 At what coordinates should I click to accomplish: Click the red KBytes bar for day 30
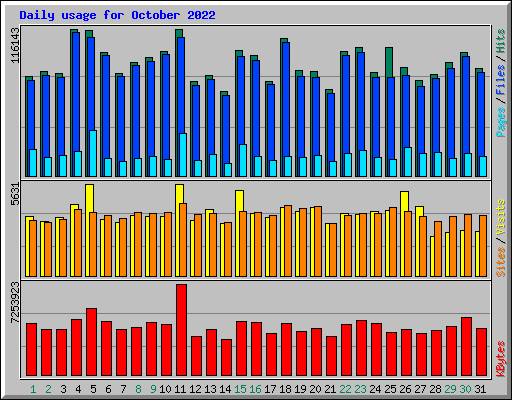(467, 347)
